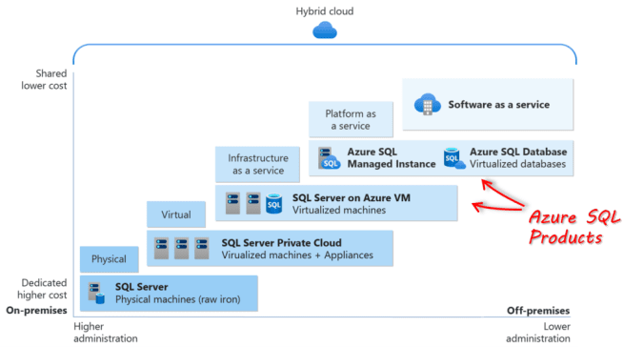
Task: Click the Virtualized databases subtitle
Action: 517,164
